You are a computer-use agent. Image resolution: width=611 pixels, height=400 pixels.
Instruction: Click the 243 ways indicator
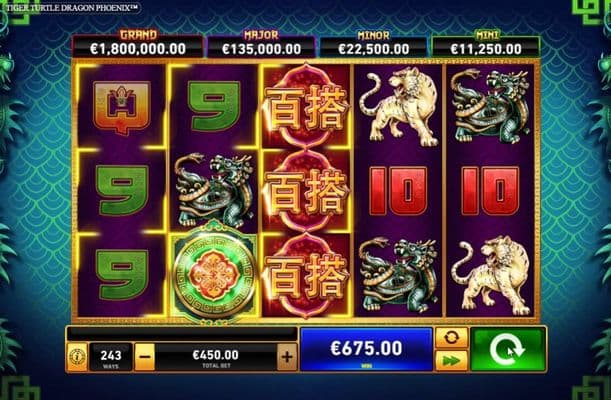[x=111, y=357]
